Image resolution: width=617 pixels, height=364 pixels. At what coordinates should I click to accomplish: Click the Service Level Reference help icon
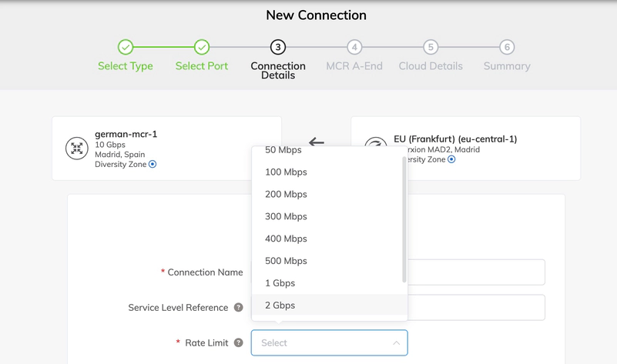[239, 307]
